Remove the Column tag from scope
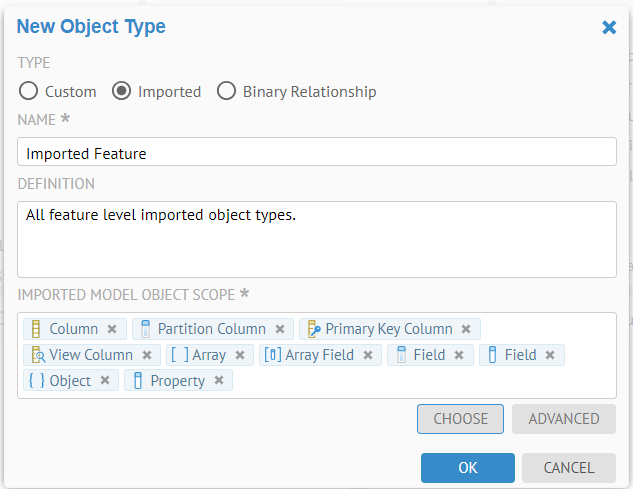Image resolution: width=633 pixels, height=489 pixels. coord(112,329)
